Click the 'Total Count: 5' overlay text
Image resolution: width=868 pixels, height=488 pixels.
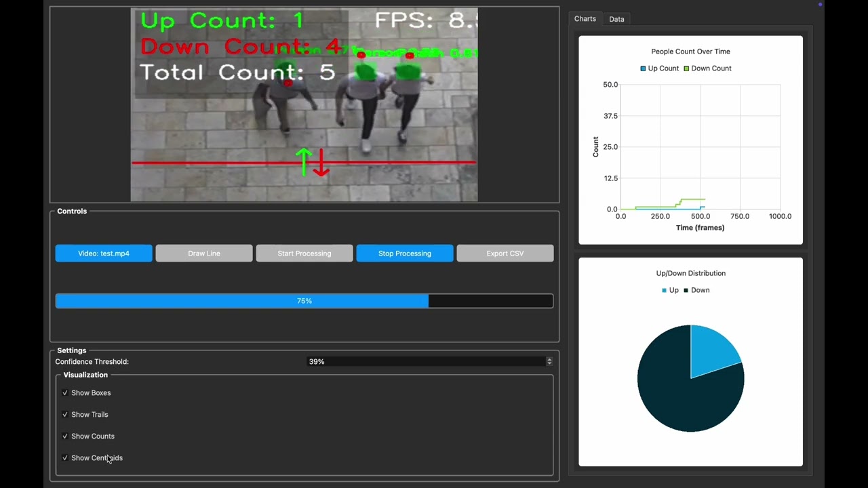(237, 72)
